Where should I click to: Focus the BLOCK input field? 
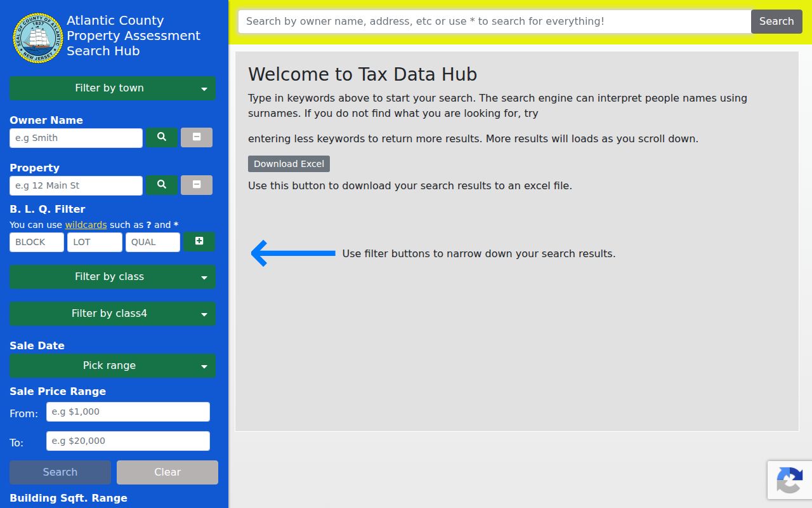(x=37, y=242)
